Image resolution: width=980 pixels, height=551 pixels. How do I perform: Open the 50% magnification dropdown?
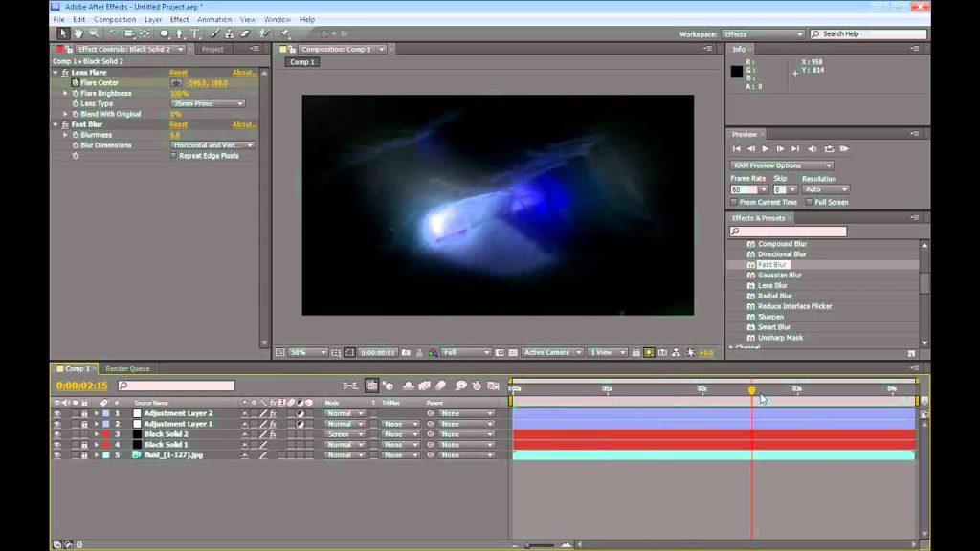click(x=308, y=352)
